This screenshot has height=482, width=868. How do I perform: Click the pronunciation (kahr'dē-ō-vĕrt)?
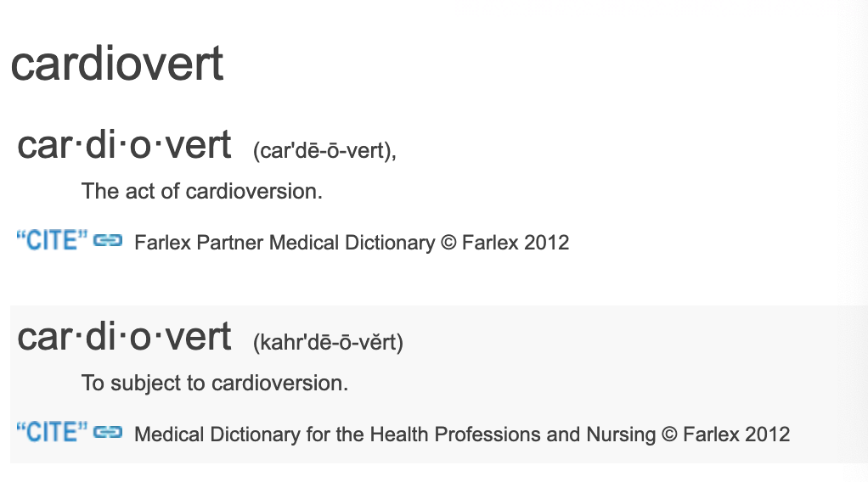(x=328, y=343)
